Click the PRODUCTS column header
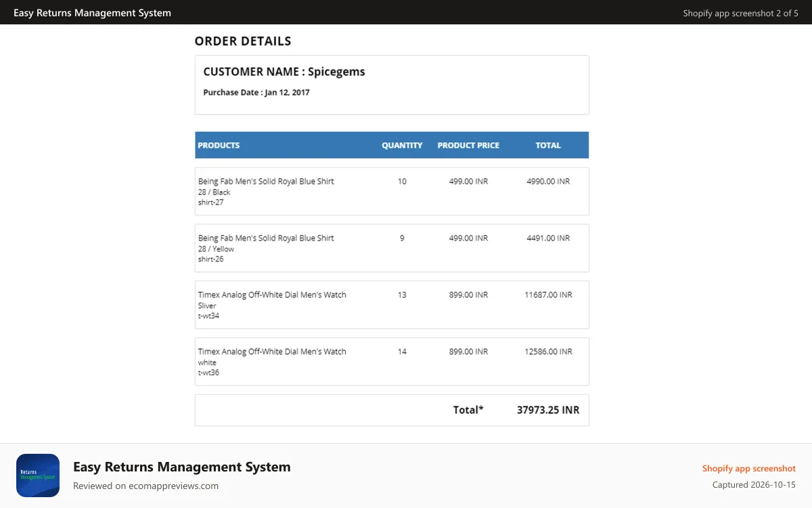This screenshot has height=508, width=812. pyautogui.click(x=219, y=145)
